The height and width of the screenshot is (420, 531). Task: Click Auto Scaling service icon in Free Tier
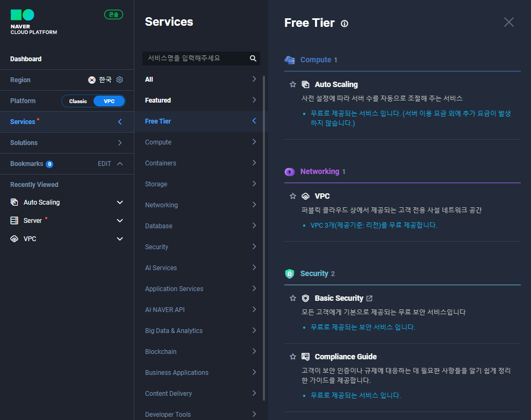(305, 84)
